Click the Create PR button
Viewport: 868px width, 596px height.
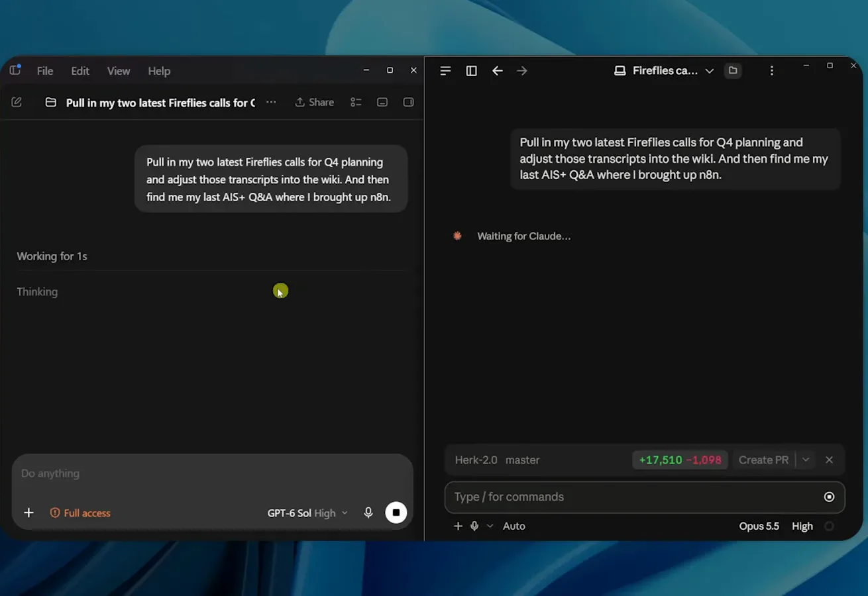[x=763, y=460]
